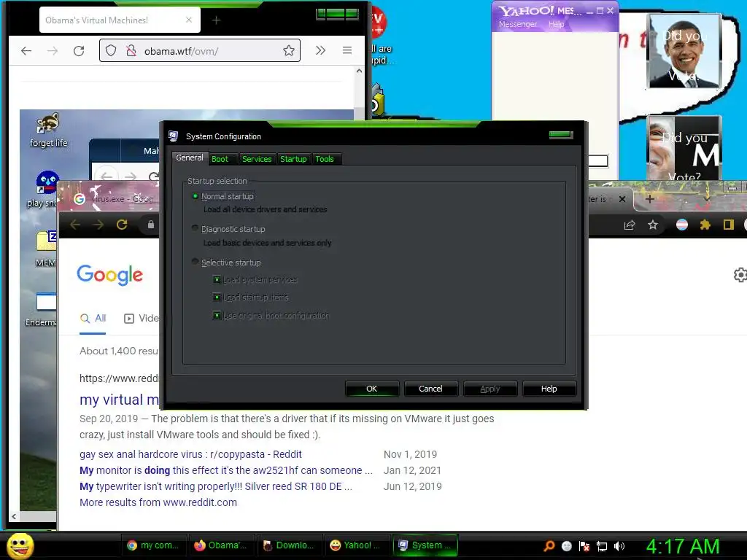Click the volume speaker tray icon
The height and width of the screenshot is (560, 747).
point(619,546)
